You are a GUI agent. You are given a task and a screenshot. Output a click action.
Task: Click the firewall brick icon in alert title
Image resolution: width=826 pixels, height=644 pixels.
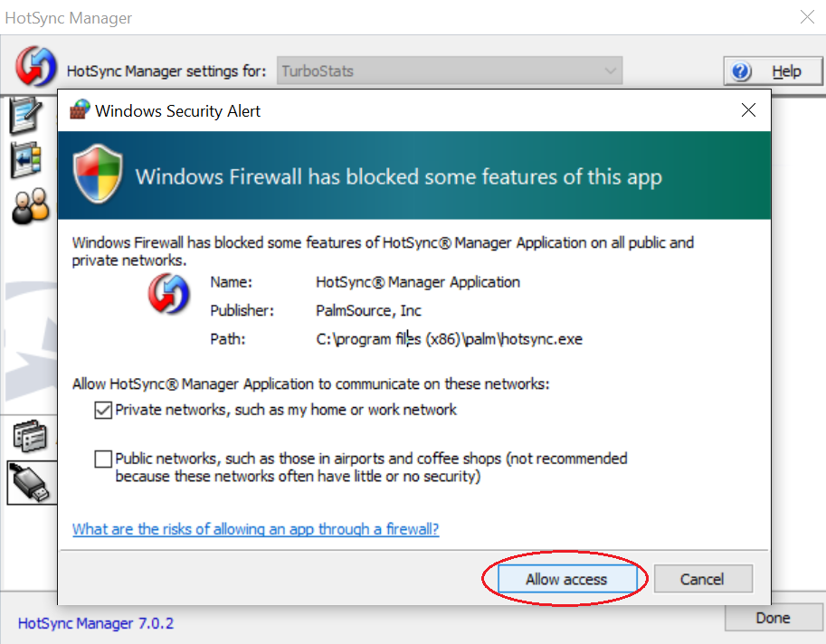(80, 109)
